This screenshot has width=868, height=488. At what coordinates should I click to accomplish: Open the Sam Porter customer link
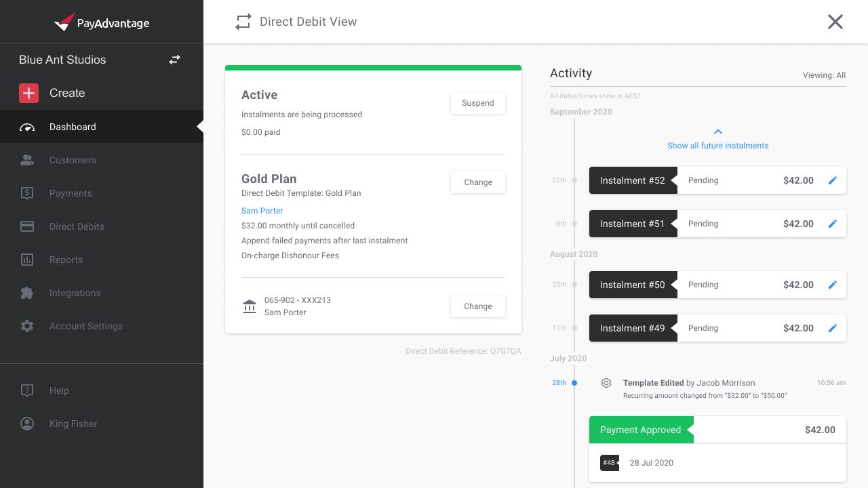(x=262, y=211)
